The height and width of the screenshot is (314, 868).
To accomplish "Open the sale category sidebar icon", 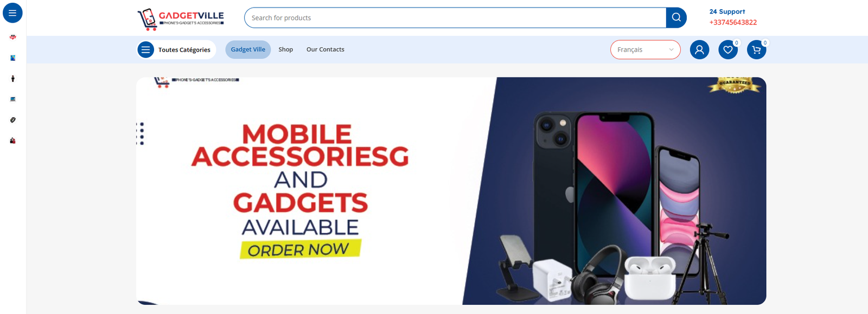I will coord(12,37).
